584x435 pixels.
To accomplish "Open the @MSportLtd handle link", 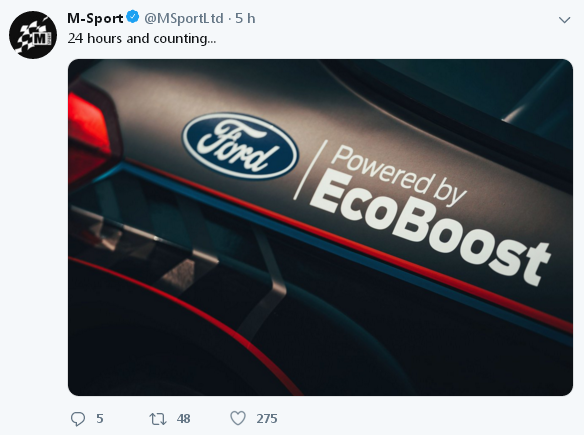I will [184, 18].
